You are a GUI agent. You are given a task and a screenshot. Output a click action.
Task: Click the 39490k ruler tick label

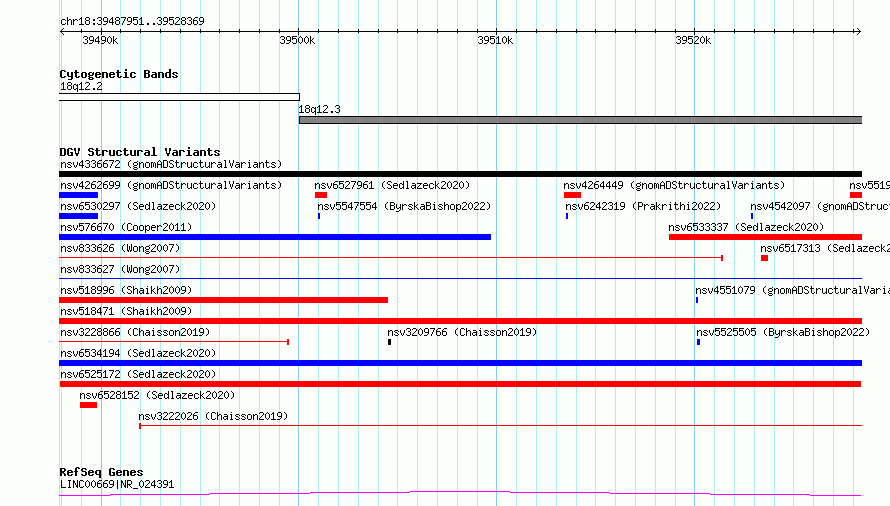click(100, 41)
